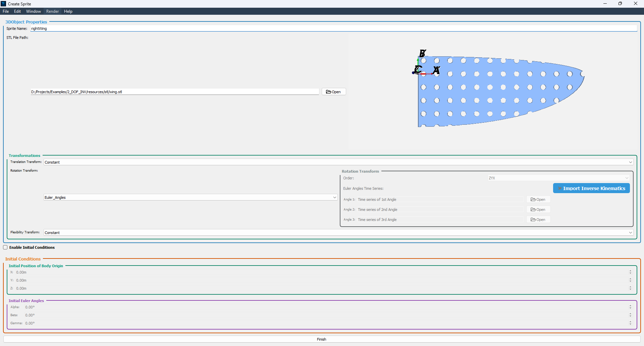Click Import Inverse Kinematics button
The width and height of the screenshot is (644, 346).
point(591,188)
